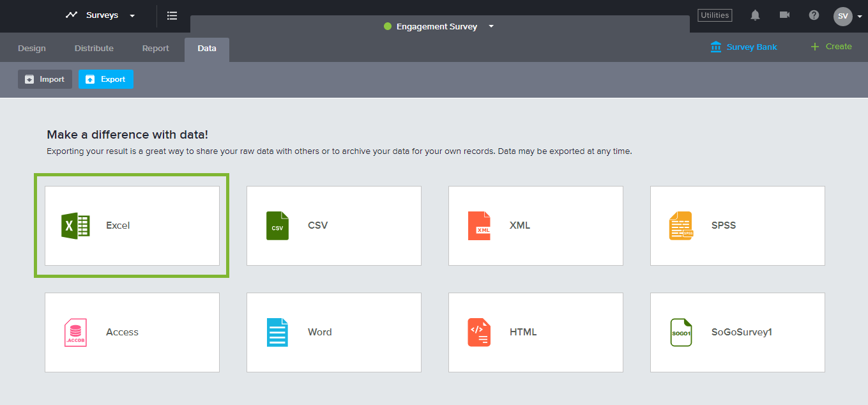Open the SV user account dropdown
868x405 pixels.
click(848, 17)
